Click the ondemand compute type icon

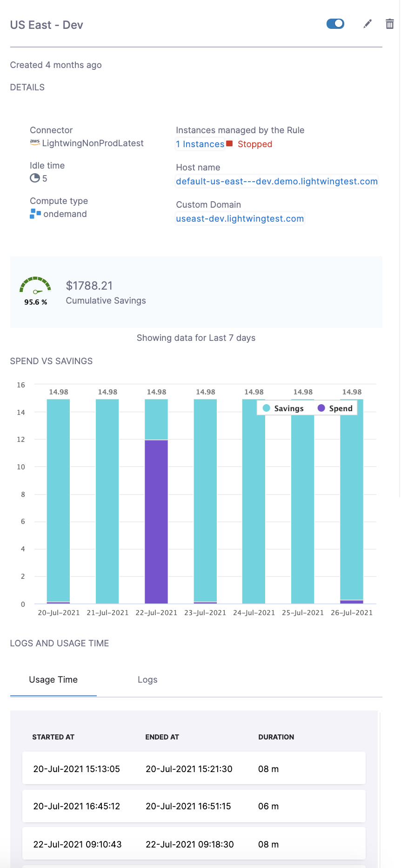pos(35,214)
